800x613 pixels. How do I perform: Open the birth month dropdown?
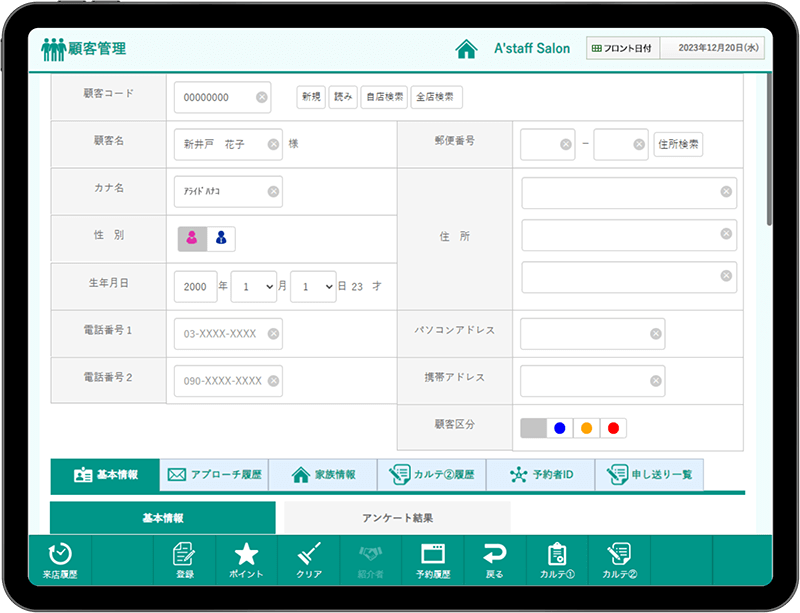(x=254, y=286)
